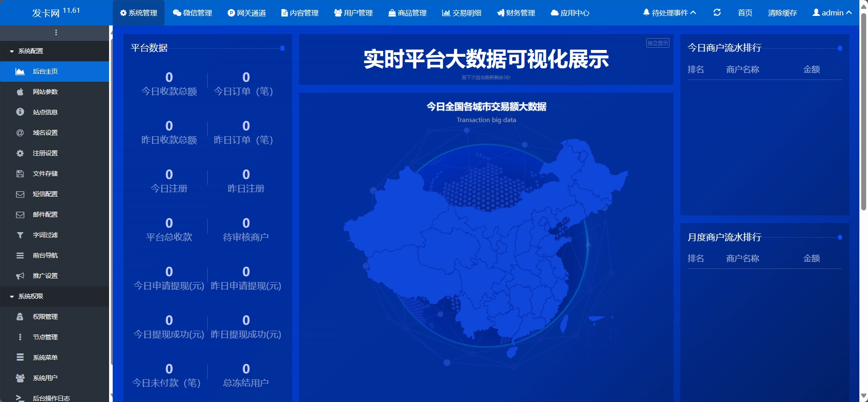Click the 后台操作日志 terminal icon
The width and height of the screenshot is (868, 402).
(x=20, y=398)
